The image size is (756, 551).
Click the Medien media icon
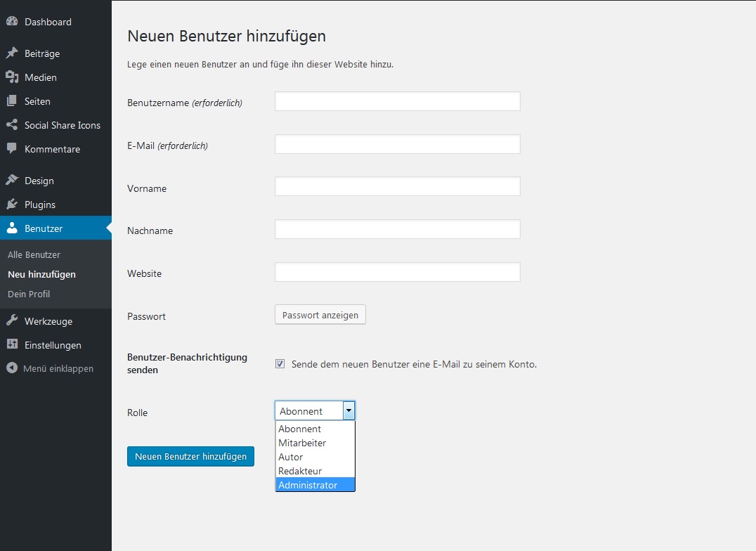tap(12, 77)
